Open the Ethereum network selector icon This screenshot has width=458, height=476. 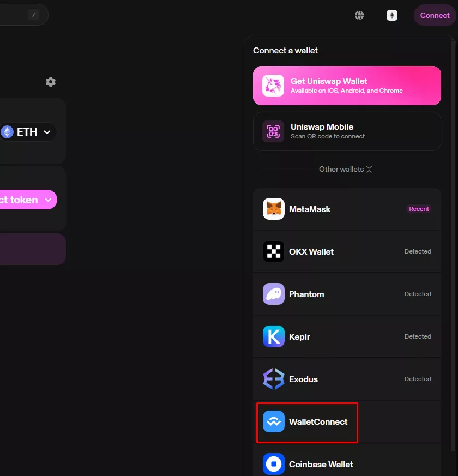click(392, 15)
